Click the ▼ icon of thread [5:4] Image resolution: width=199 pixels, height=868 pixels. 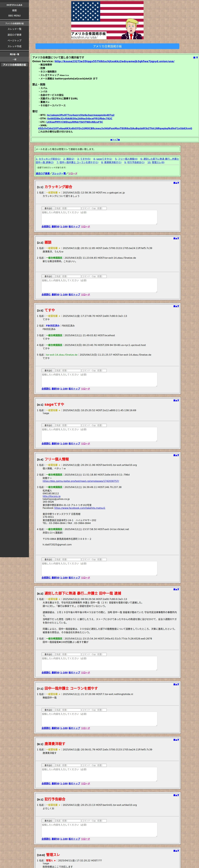178,455
